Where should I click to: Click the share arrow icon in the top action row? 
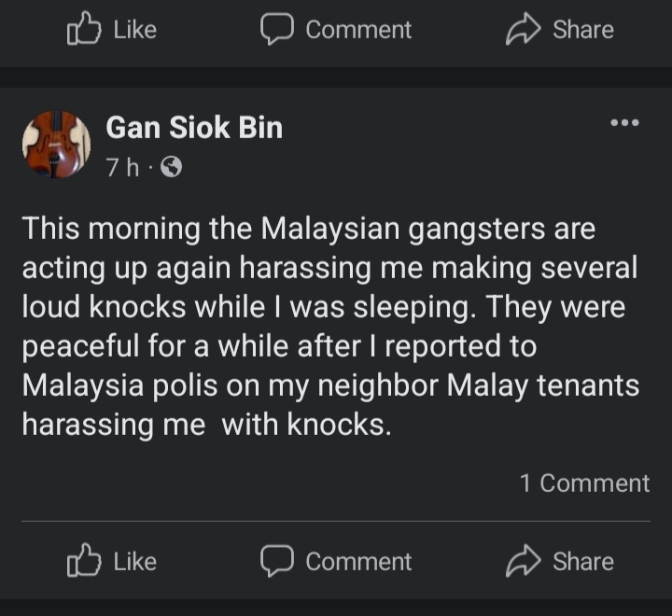pyautogui.click(x=521, y=30)
